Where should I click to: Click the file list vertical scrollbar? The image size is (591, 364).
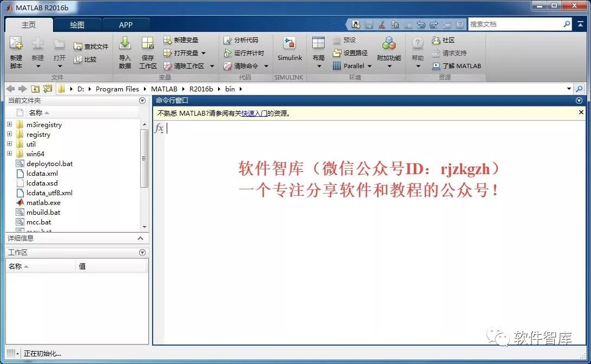click(144, 158)
